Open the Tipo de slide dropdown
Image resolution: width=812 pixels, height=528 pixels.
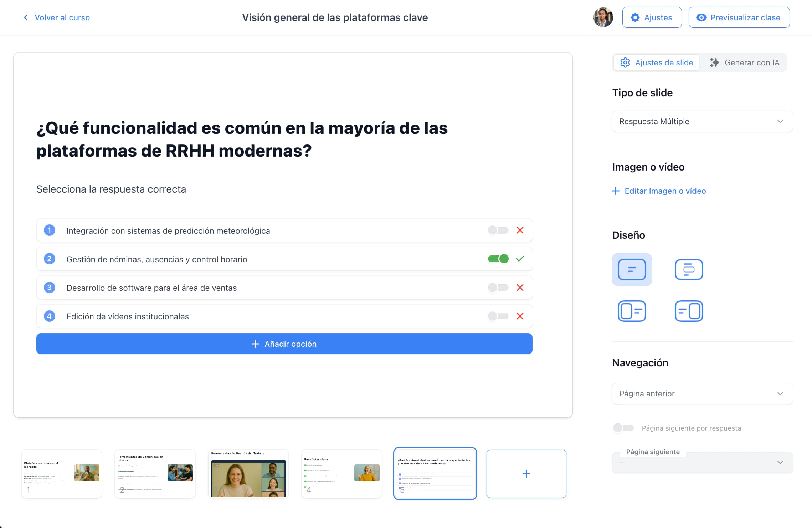tap(702, 121)
